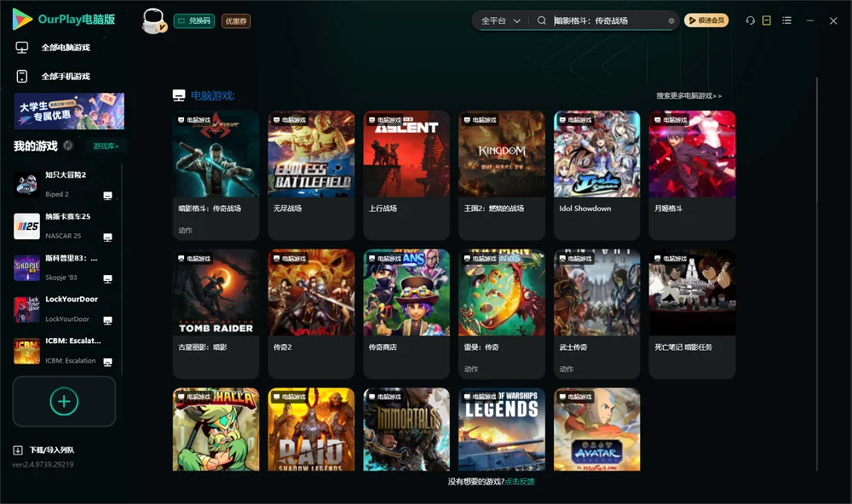Open 传奇2 game card

click(311, 314)
